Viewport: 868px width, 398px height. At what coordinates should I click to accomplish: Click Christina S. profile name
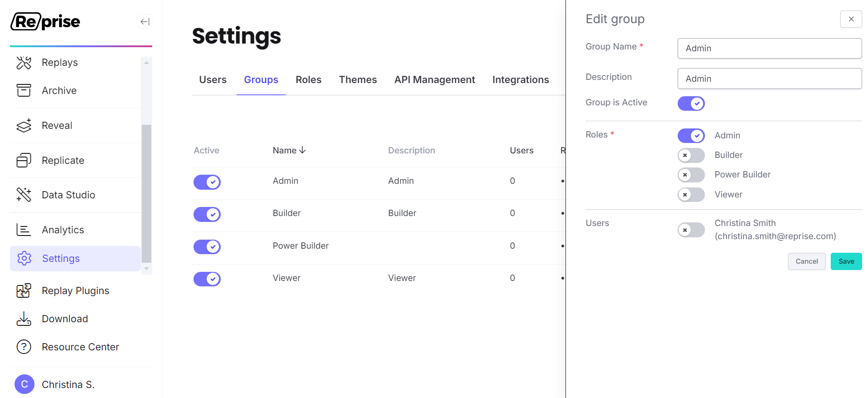pos(68,385)
